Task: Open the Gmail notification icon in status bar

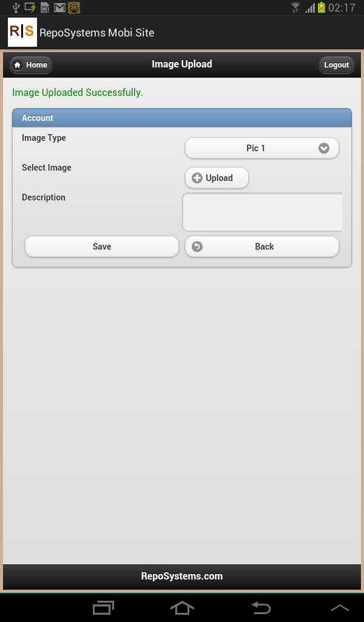Action: click(59, 7)
